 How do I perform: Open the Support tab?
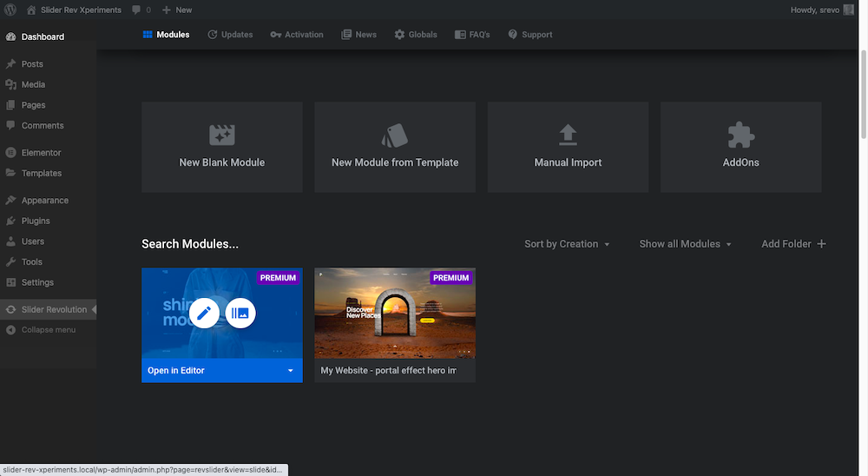[530, 35]
